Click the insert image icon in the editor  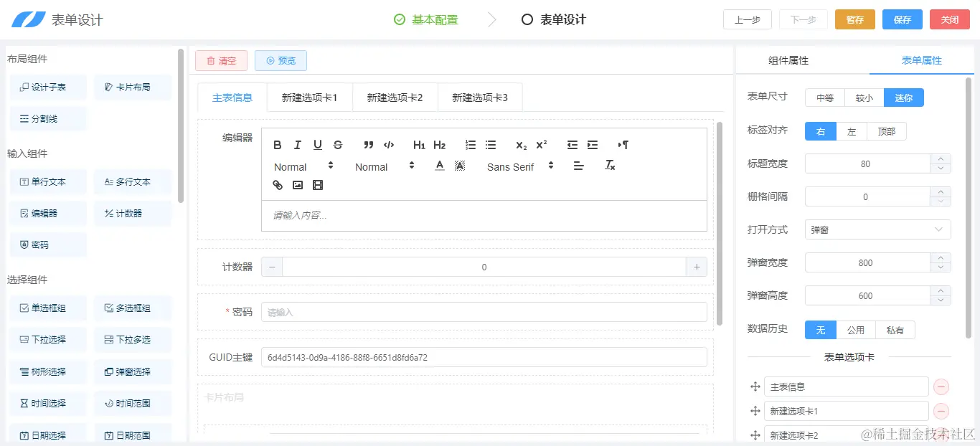[297, 184]
